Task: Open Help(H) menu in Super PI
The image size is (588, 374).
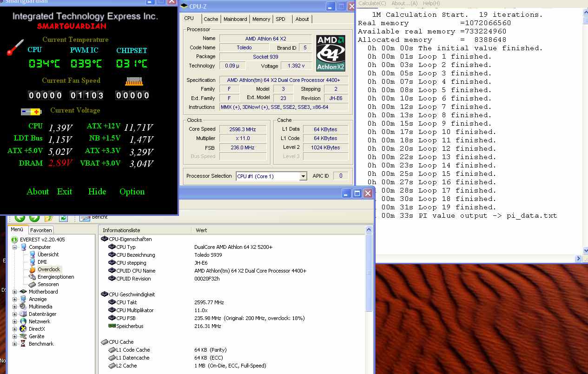Action: pos(431,3)
